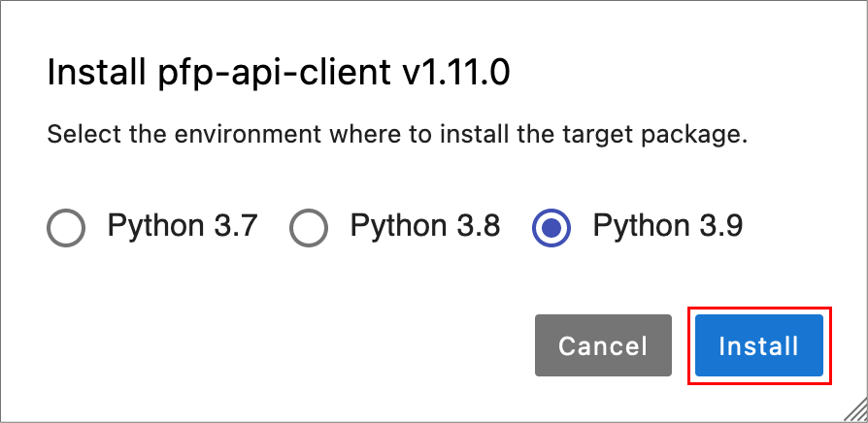Click the selected Python 3.9 radio button

coord(551,229)
